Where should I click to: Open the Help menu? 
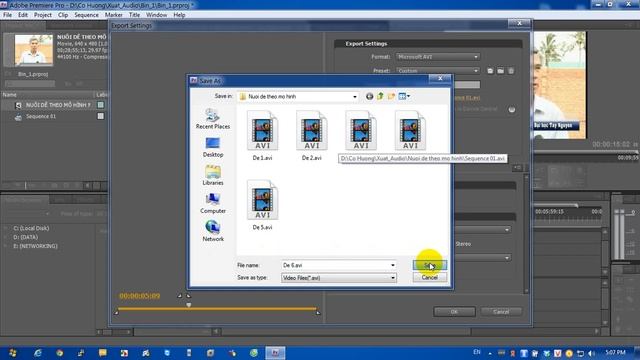click(179, 15)
